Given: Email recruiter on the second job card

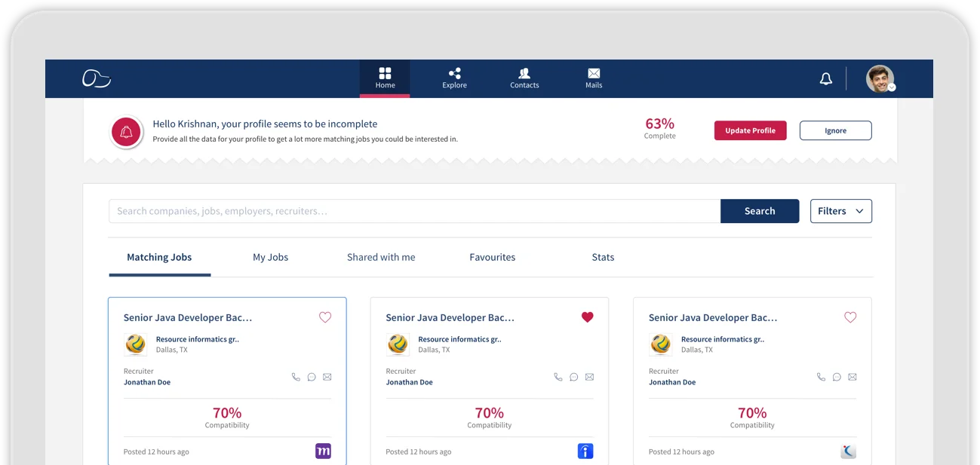Looking at the screenshot, I should 589,377.
